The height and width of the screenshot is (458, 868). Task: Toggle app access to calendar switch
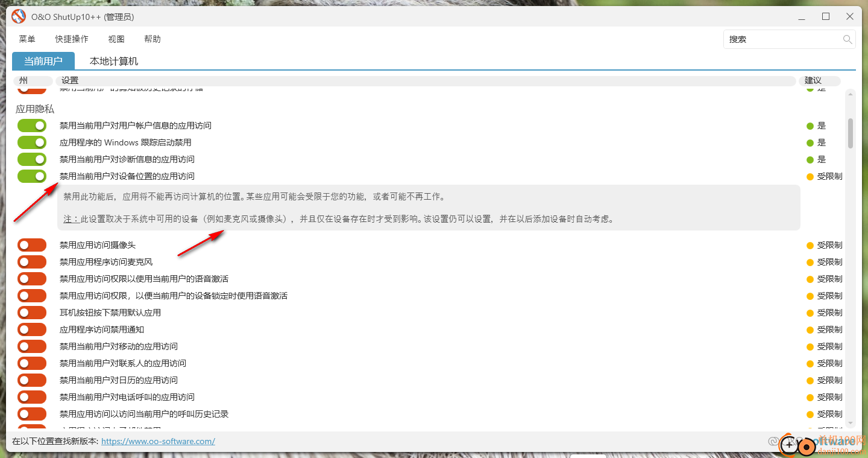point(32,380)
